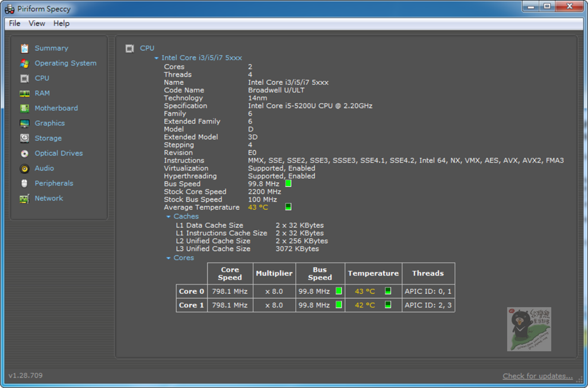The image size is (588, 388).
Task: Toggle Core 0 temperature tray indicator
Action: pos(388,291)
